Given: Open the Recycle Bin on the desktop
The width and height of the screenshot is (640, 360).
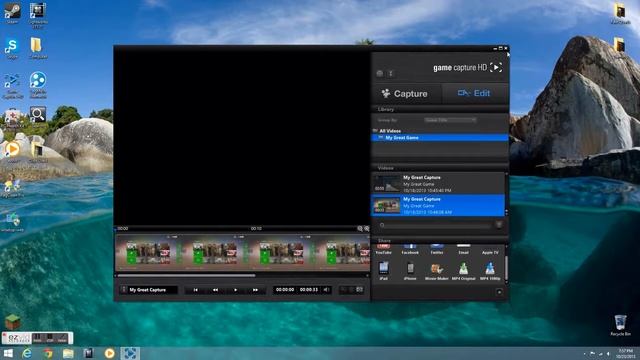Looking at the screenshot, I should click(x=620, y=325).
